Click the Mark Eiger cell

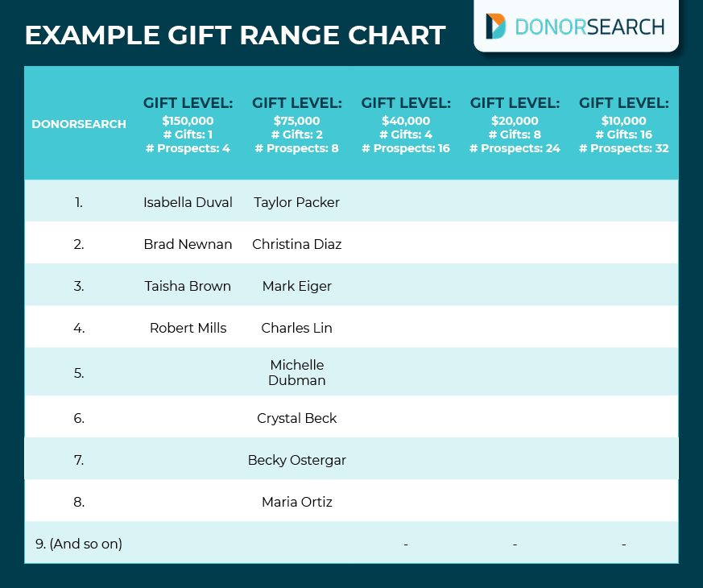tap(297, 286)
